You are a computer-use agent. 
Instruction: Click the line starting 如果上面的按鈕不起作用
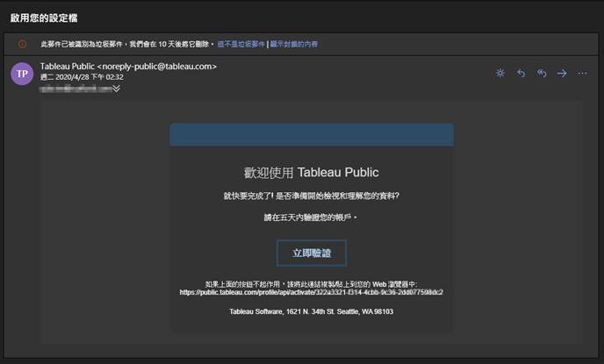(x=312, y=284)
